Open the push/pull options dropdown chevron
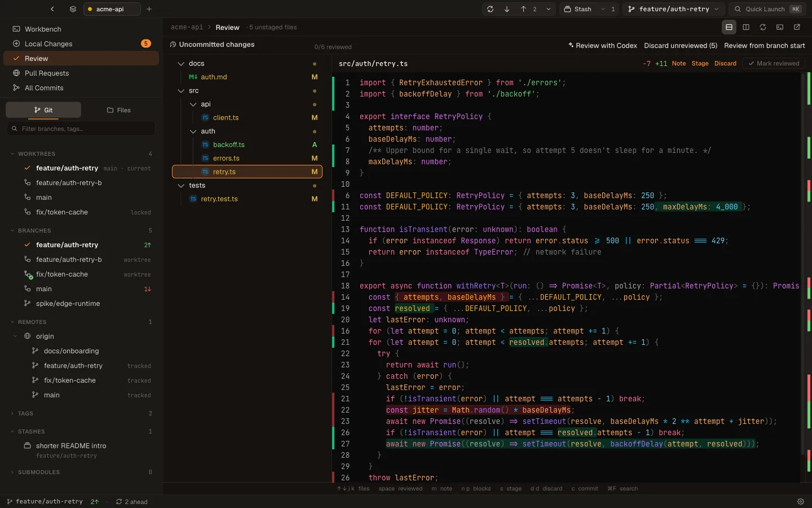Screen dimensions: 812x508 [549, 9]
